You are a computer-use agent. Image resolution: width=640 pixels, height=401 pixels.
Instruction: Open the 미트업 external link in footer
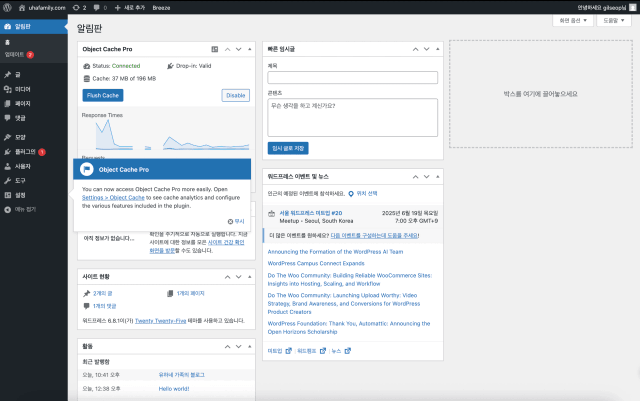point(280,351)
